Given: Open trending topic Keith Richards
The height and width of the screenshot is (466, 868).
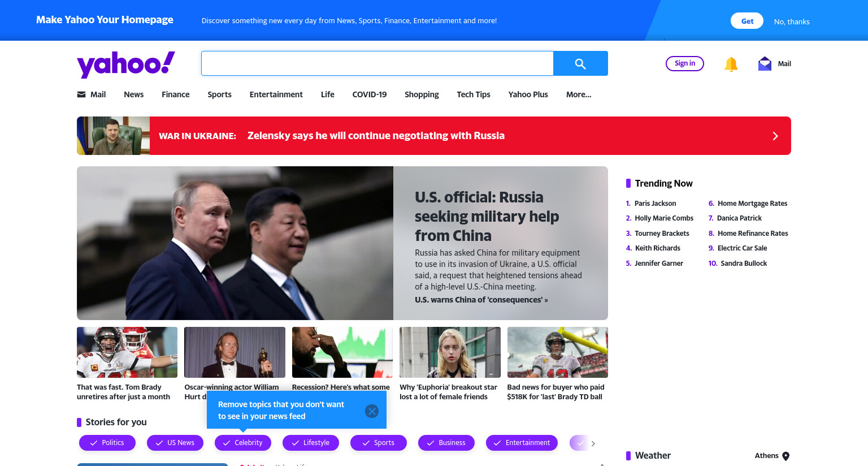Looking at the screenshot, I should click(657, 248).
